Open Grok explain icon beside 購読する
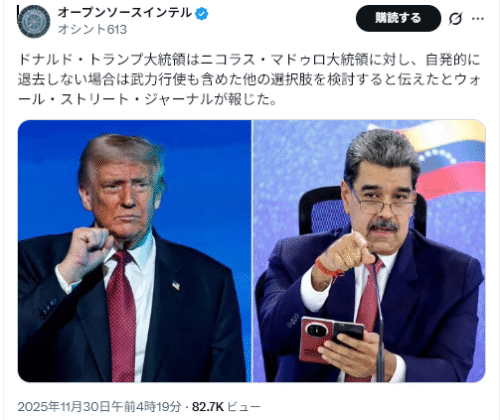This screenshot has height=420, width=500. pos(455,19)
